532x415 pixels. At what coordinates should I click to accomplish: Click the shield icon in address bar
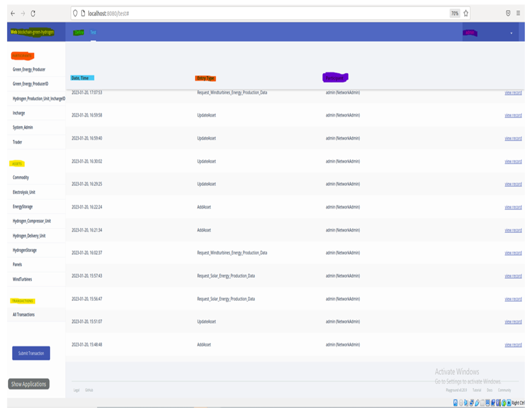tap(75, 13)
